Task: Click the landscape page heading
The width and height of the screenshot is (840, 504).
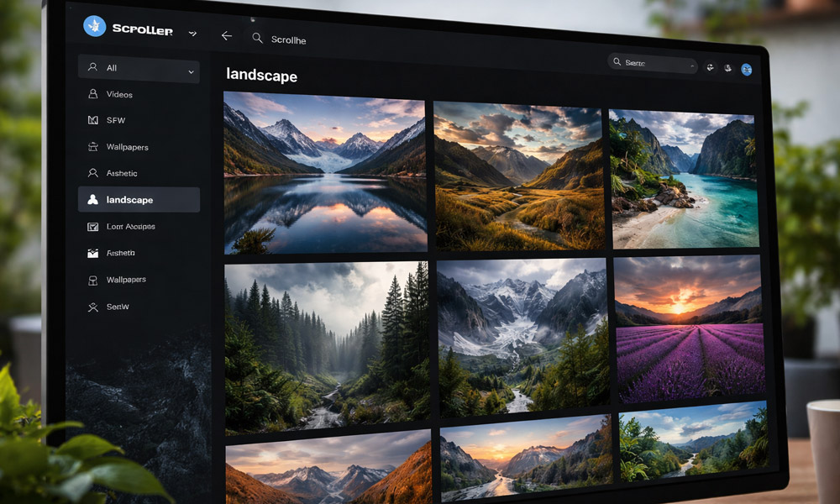Action: [x=261, y=76]
